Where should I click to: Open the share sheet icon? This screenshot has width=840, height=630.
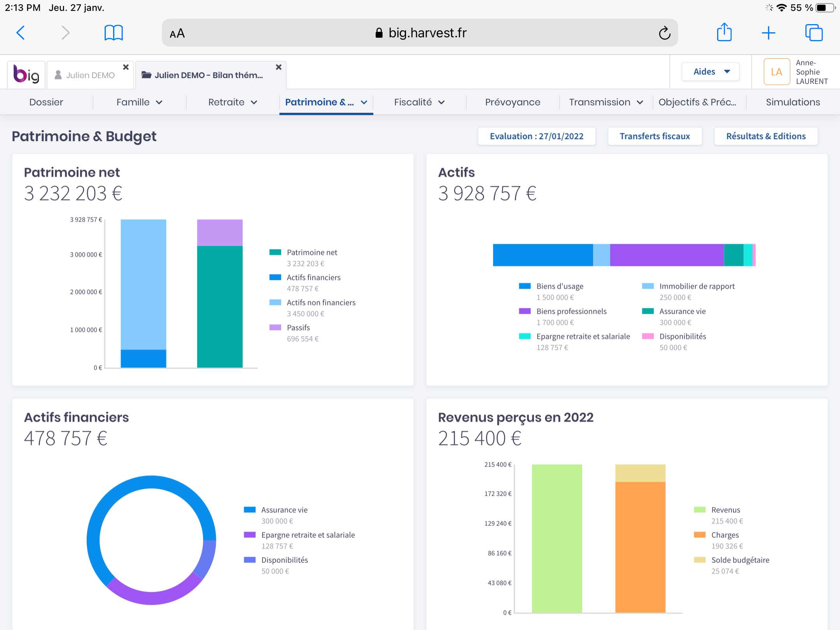[x=724, y=32]
